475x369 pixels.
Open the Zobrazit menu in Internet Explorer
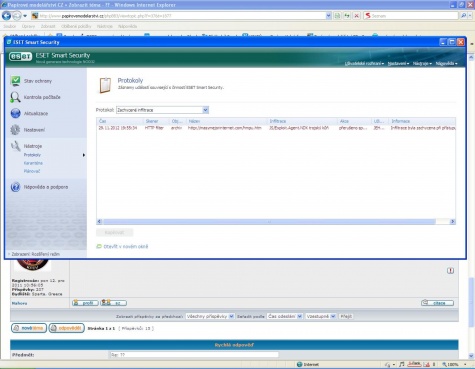[48, 26]
